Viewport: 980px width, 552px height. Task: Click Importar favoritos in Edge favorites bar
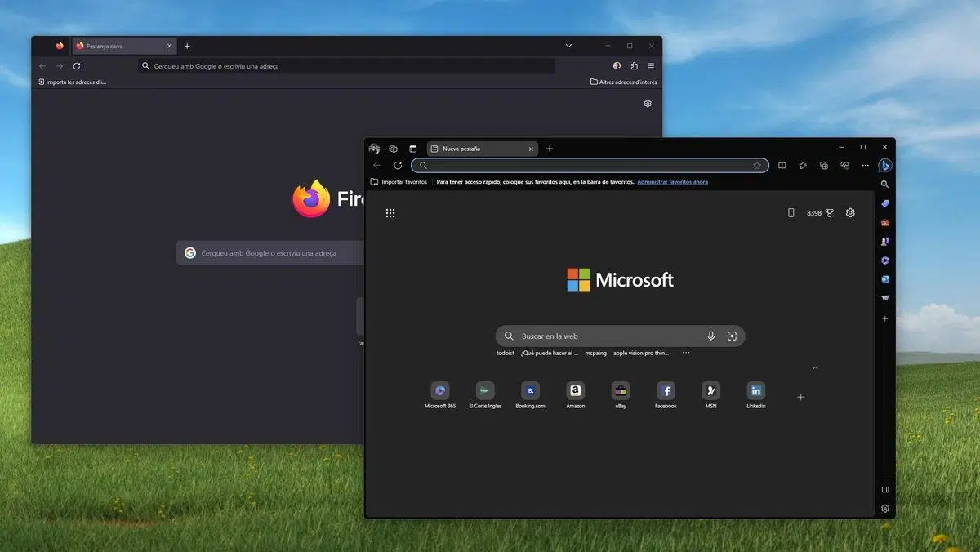399,182
